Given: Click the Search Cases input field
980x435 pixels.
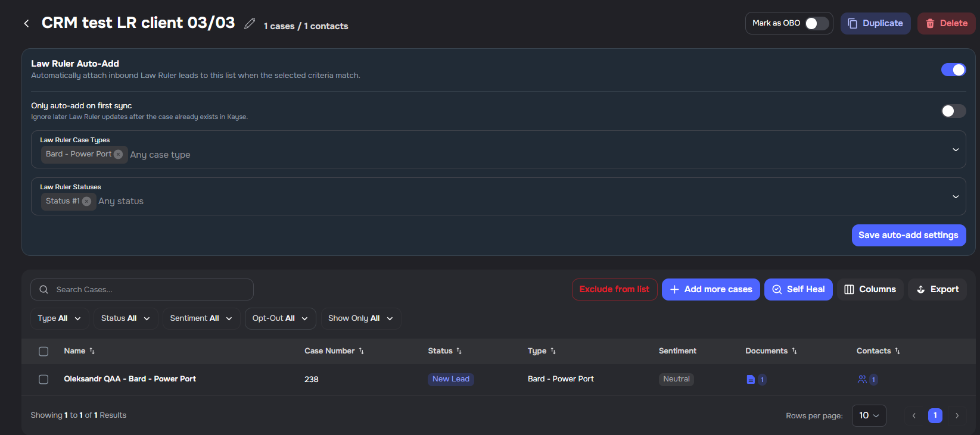Looking at the screenshot, I should 142,289.
